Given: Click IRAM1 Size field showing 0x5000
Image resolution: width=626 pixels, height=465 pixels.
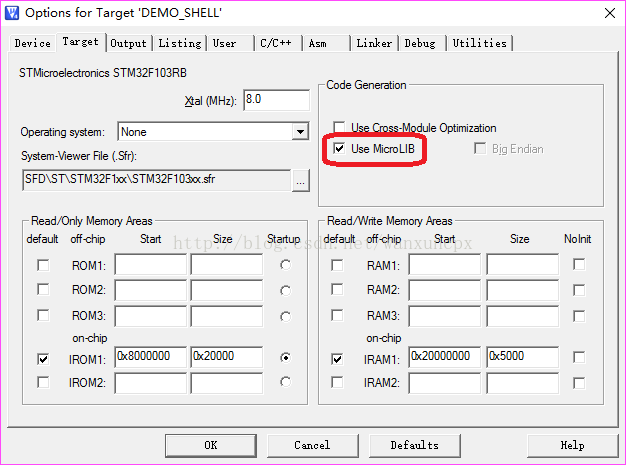Looking at the screenshot, I should (523, 357).
